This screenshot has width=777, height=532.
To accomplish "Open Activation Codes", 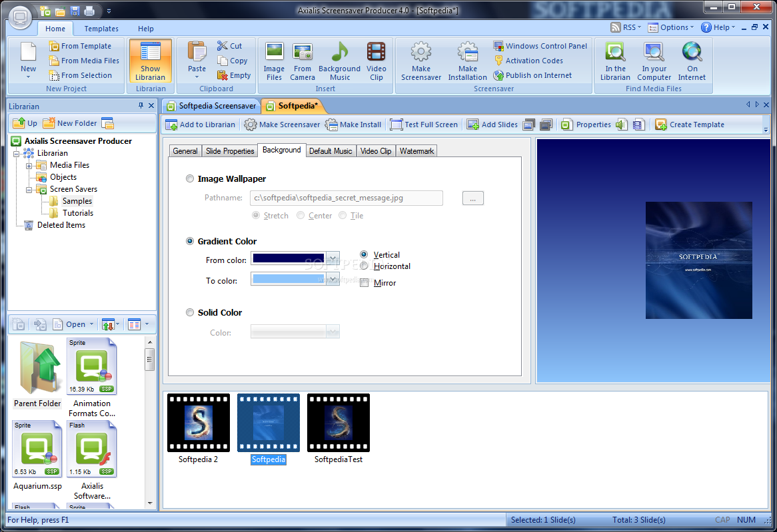I will coord(528,61).
